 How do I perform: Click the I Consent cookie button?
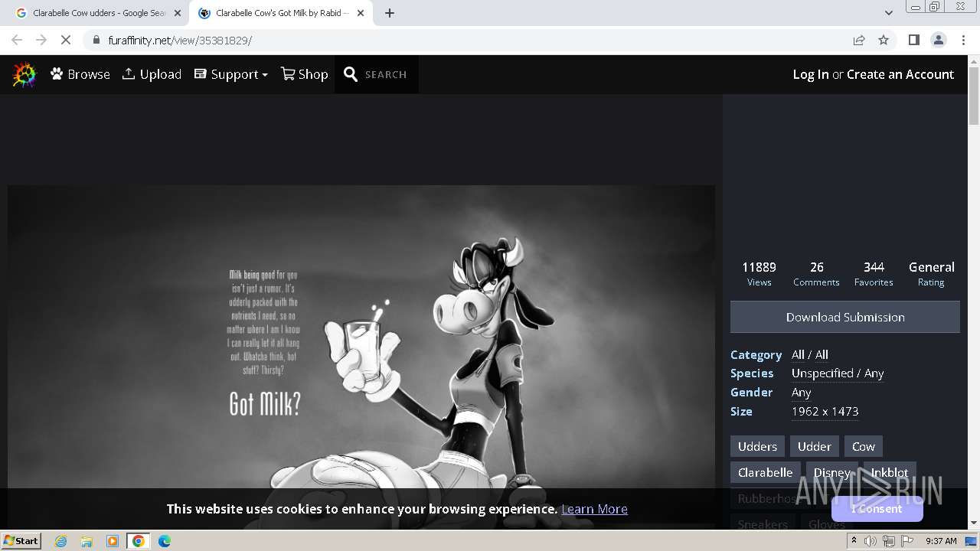tap(877, 509)
